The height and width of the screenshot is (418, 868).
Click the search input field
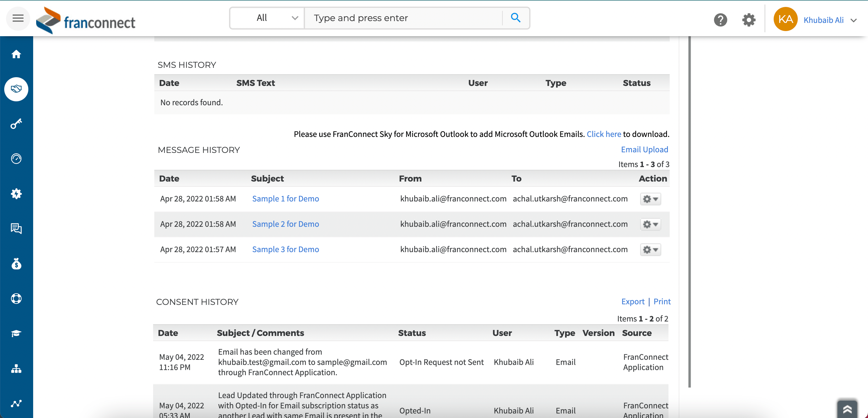coord(403,18)
